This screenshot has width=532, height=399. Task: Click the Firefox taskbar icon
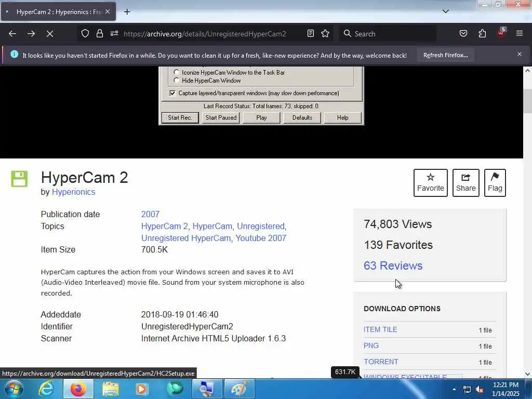pyautogui.click(x=78, y=389)
